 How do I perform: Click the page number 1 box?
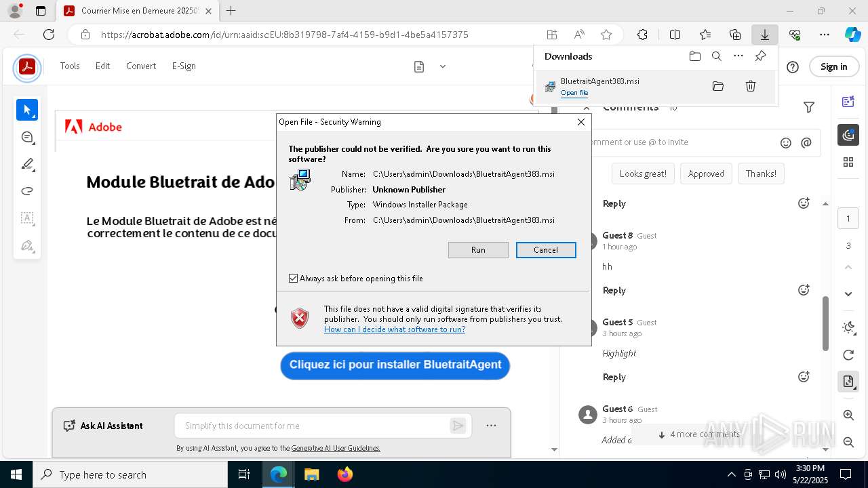point(848,218)
